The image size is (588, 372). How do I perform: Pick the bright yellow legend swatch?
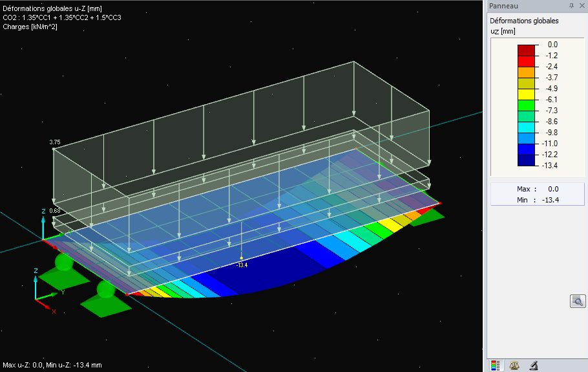526,94
